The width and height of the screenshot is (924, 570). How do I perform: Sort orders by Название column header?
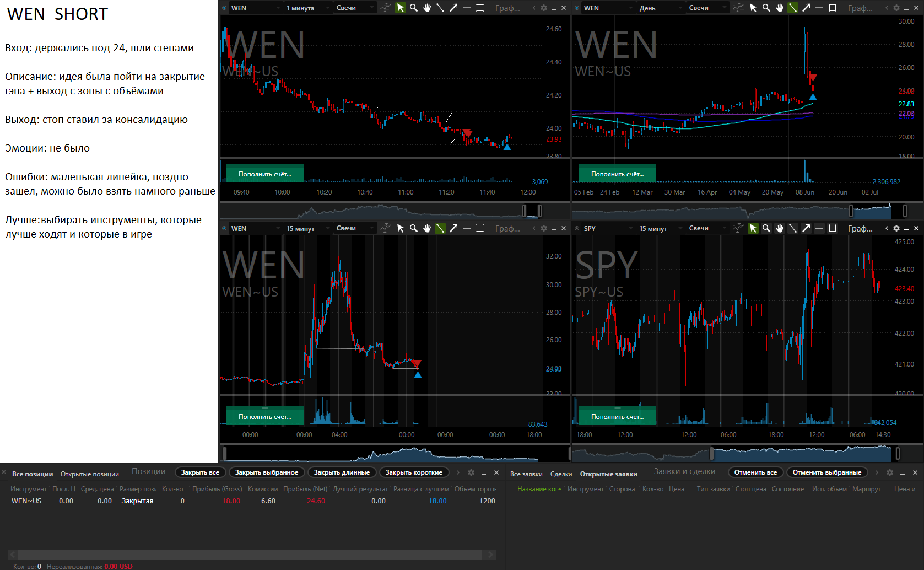tap(539, 489)
